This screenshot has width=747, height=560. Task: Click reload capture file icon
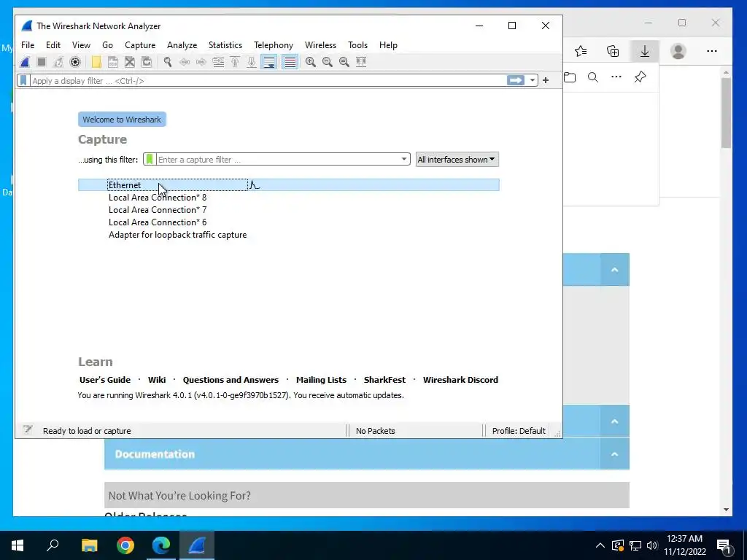(147, 62)
